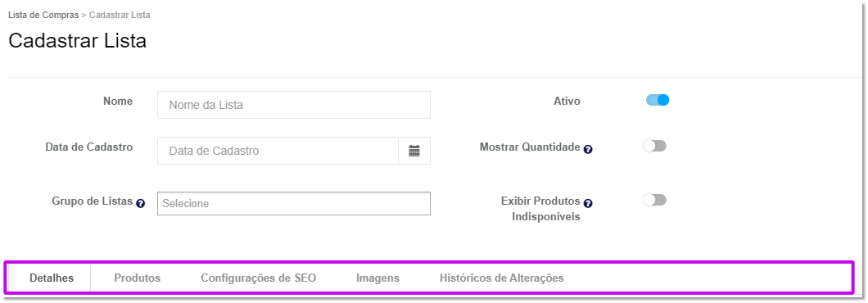Open the Configurações de SEO tab

[x=259, y=278]
